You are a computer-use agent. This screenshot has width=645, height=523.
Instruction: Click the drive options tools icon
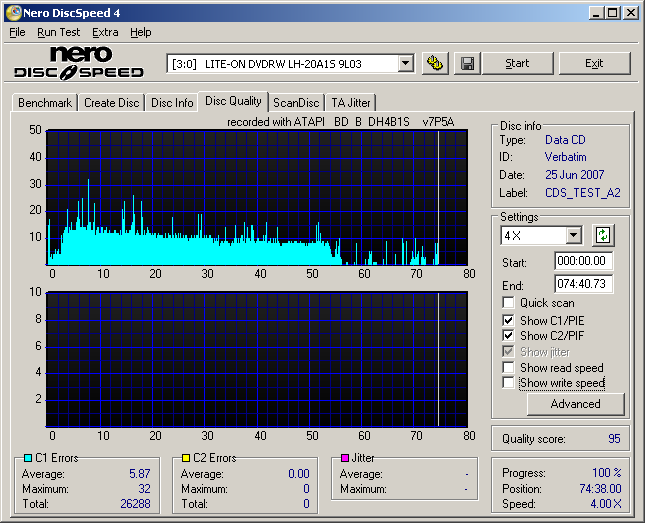click(x=435, y=63)
